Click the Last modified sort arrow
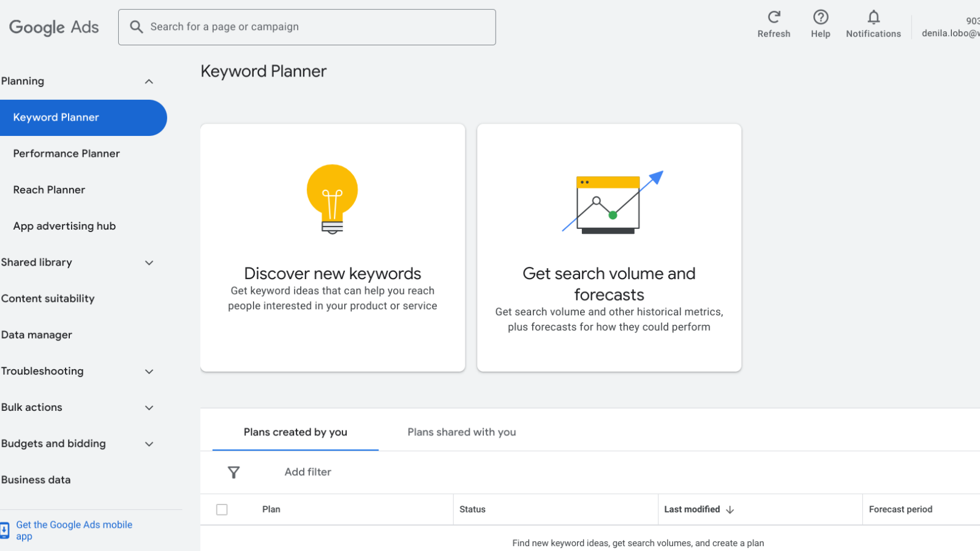Viewport: 980px width, 551px height. tap(730, 509)
